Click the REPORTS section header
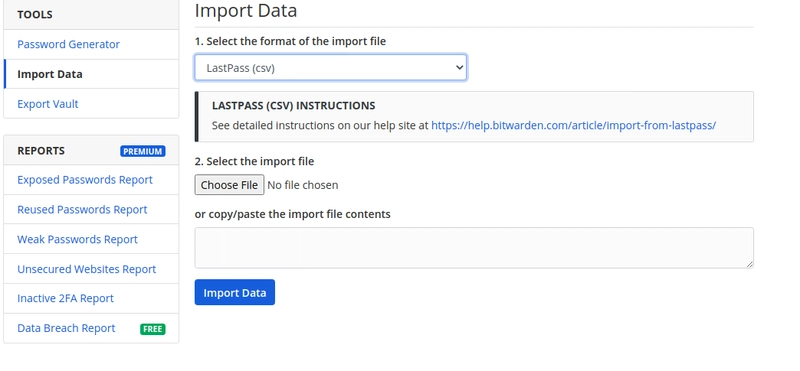800x371 pixels. pyautogui.click(x=41, y=151)
